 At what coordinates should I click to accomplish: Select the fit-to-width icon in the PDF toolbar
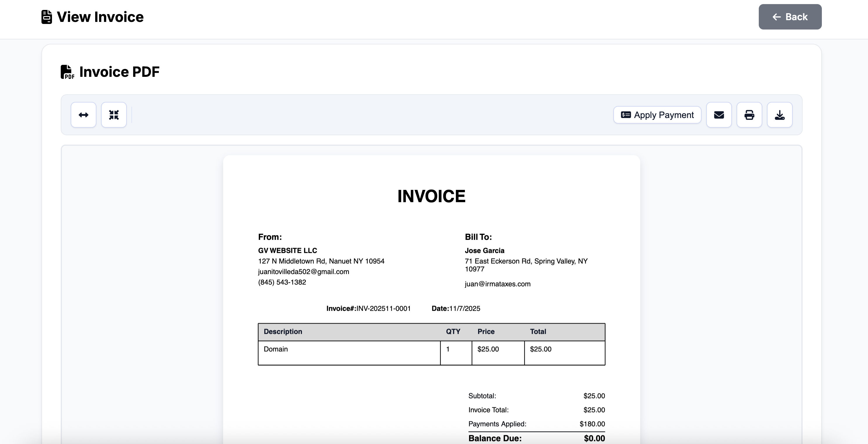83,115
